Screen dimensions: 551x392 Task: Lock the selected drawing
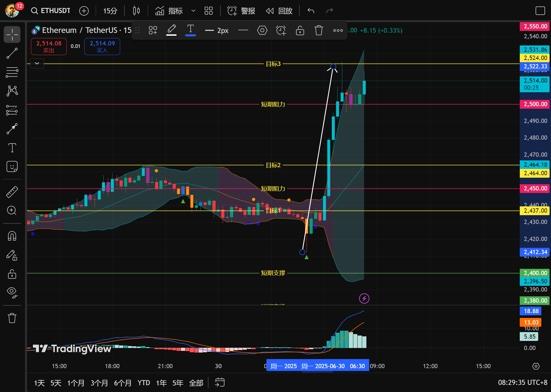click(300, 30)
